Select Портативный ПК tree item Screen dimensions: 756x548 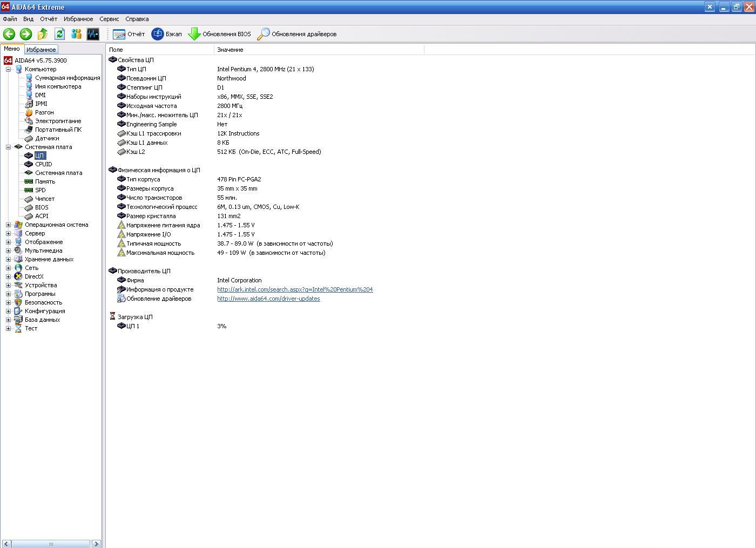click(x=58, y=130)
